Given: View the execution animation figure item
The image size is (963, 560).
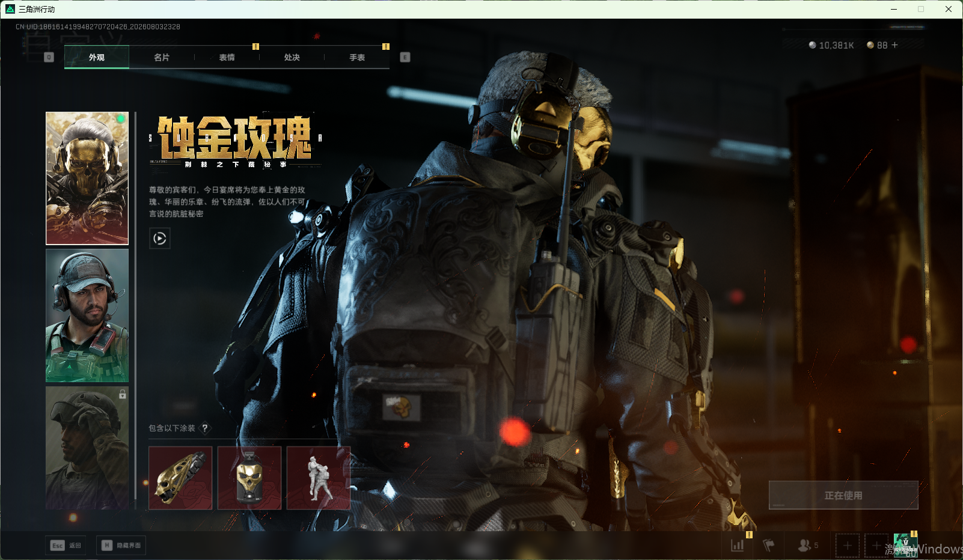Looking at the screenshot, I should tap(319, 478).
